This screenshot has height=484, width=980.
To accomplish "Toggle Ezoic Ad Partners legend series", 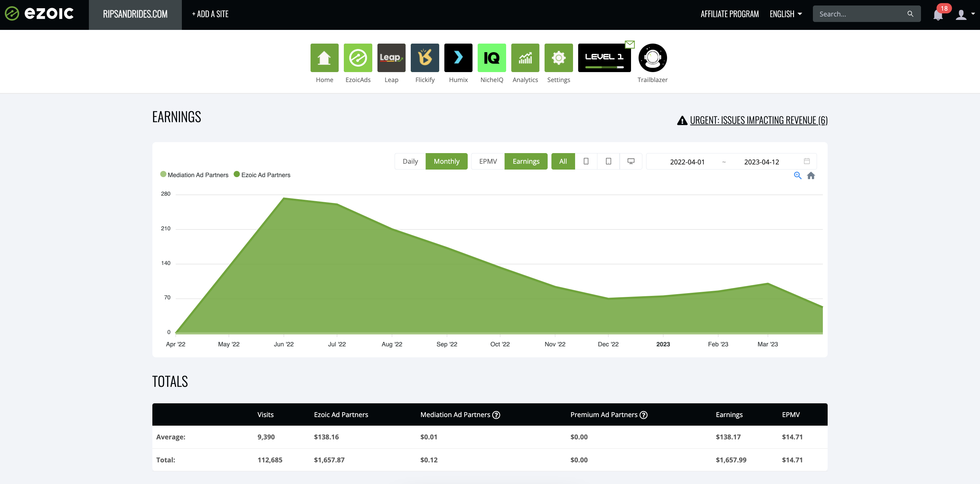I will pyautogui.click(x=262, y=175).
